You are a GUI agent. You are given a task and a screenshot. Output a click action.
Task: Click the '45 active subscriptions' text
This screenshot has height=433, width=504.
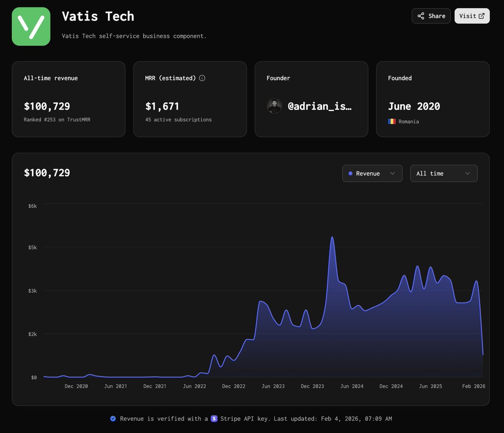point(178,120)
